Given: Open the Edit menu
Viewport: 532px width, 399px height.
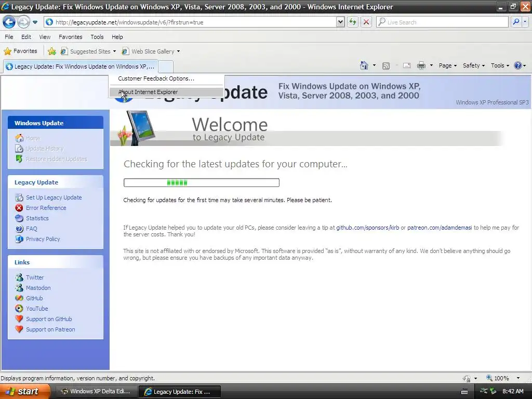Looking at the screenshot, I should click(26, 37).
